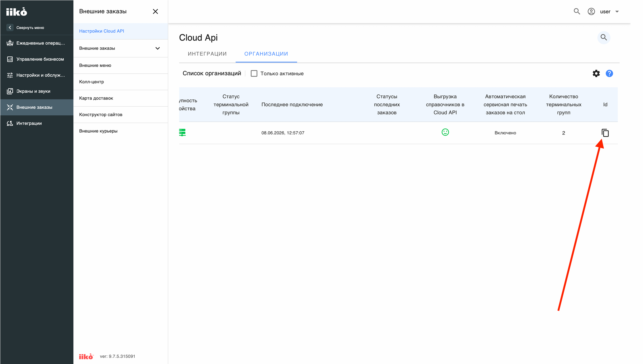The height and width of the screenshot is (364, 643).
Task: Copy the organization Id with copy icon
Action: click(605, 133)
